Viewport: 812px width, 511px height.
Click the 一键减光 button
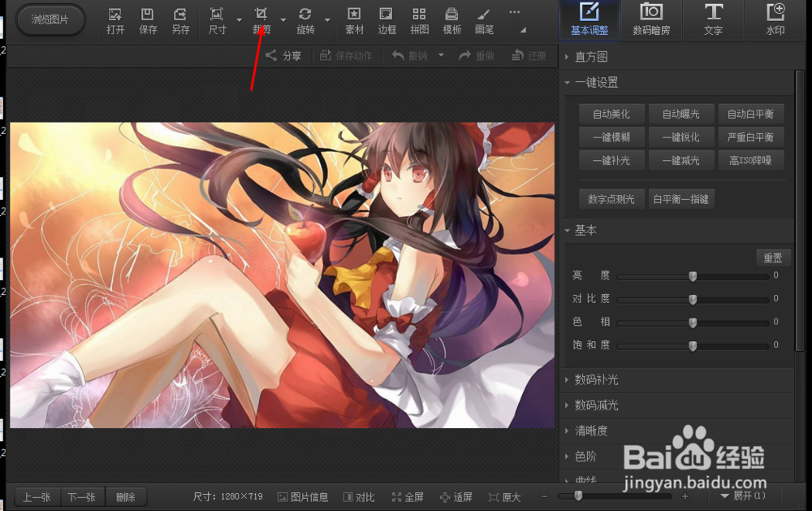coord(681,161)
